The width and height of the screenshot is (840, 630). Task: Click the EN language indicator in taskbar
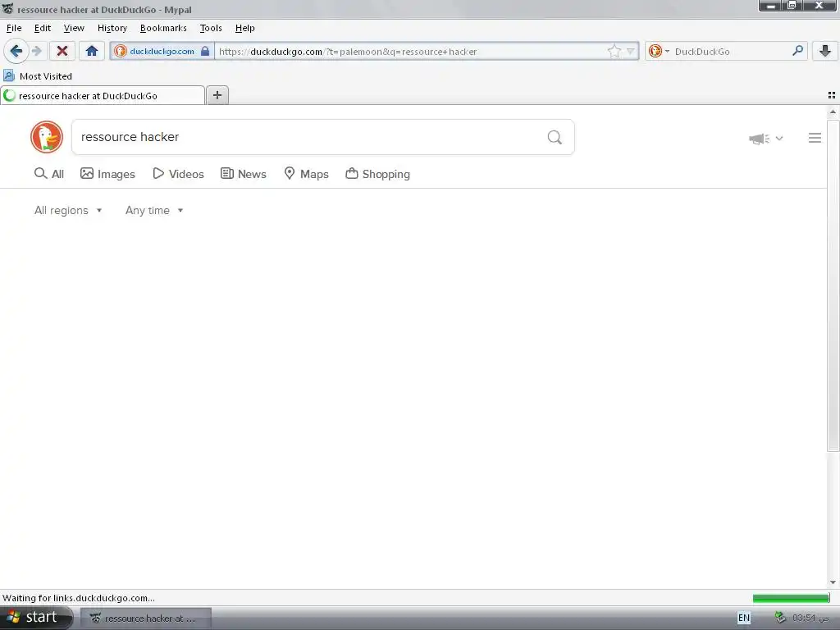(743, 618)
